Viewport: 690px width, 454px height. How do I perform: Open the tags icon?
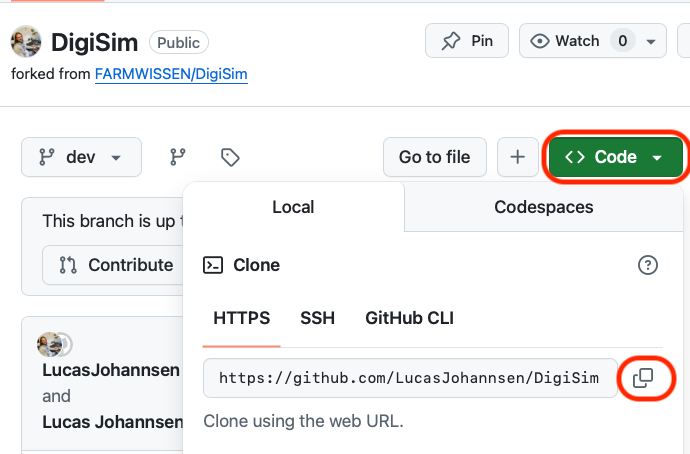[x=230, y=157]
